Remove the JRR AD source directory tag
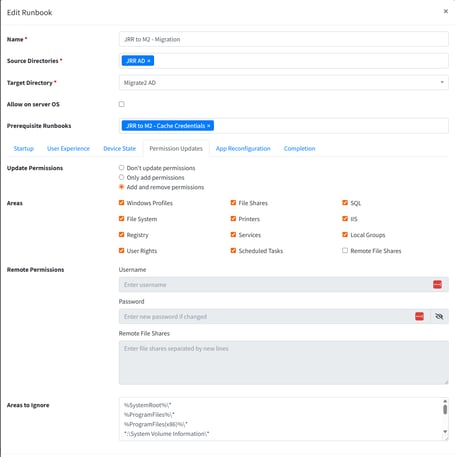455x457 pixels. coord(149,61)
